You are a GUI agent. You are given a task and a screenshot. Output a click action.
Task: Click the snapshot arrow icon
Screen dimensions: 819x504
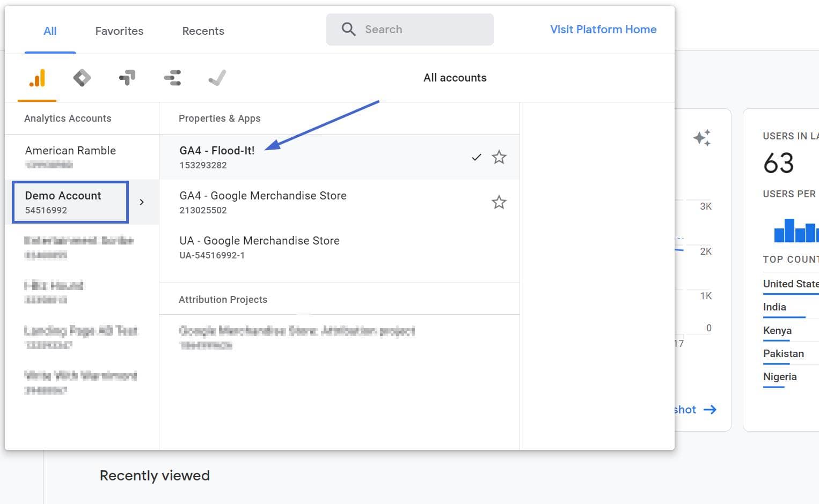pyautogui.click(x=710, y=410)
